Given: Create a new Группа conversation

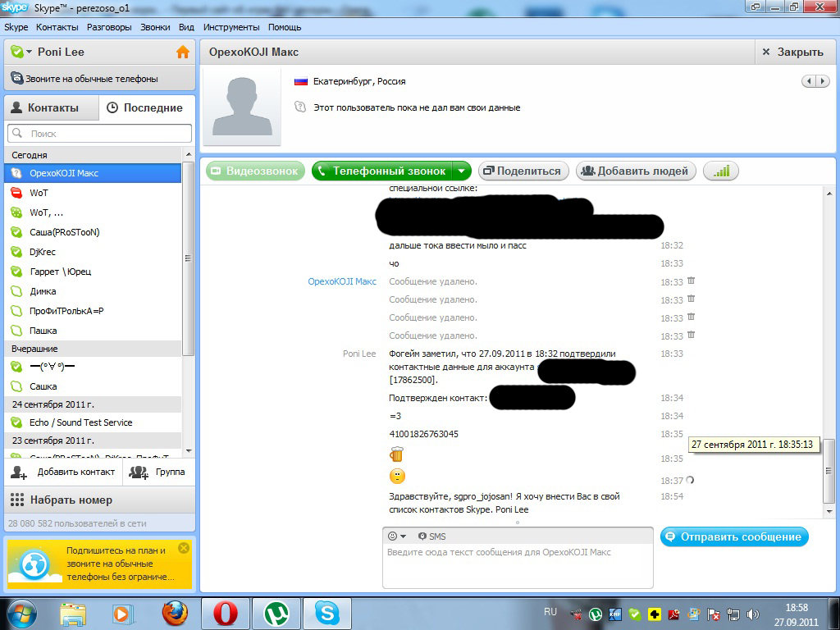Looking at the screenshot, I should click(158, 472).
